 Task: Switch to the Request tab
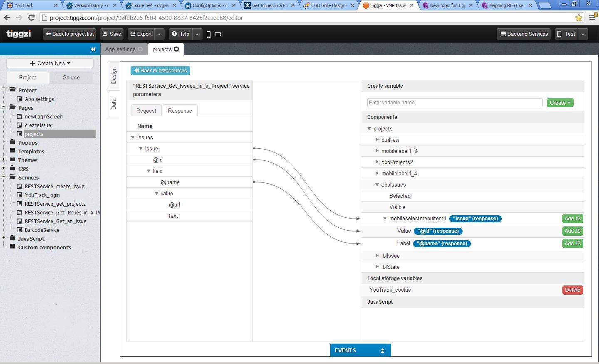pyautogui.click(x=146, y=111)
